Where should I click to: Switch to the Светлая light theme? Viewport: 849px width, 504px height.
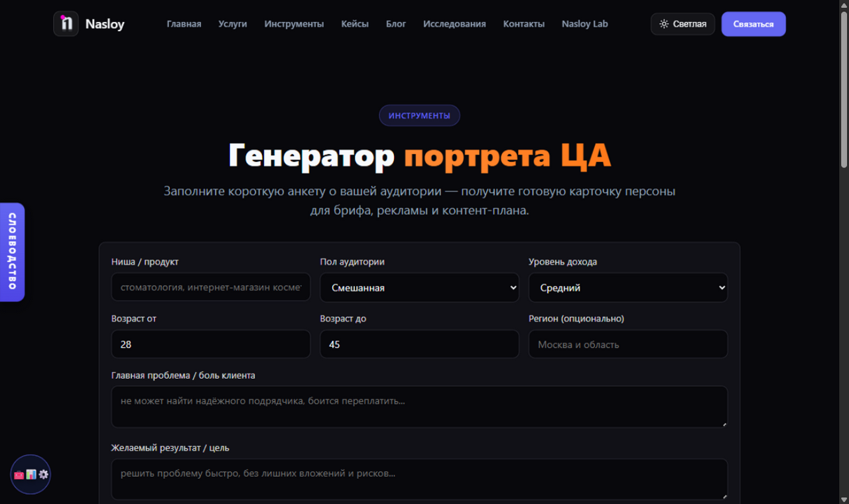click(683, 24)
